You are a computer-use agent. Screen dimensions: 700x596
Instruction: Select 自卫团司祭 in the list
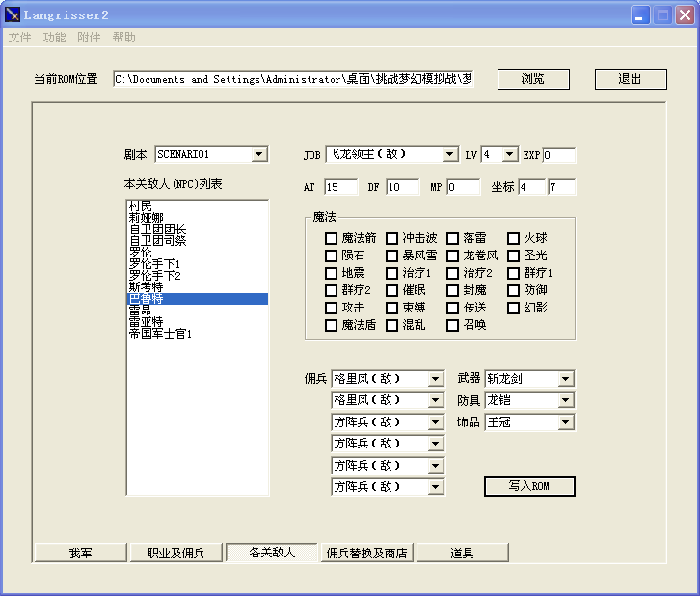pos(198,241)
